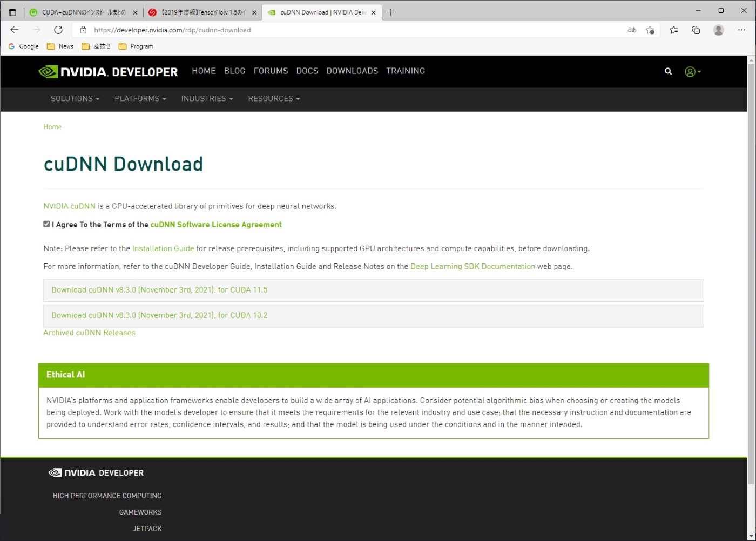Click the Home breadcrumb link
Viewport: 756px width, 541px height.
click(52, 127)
